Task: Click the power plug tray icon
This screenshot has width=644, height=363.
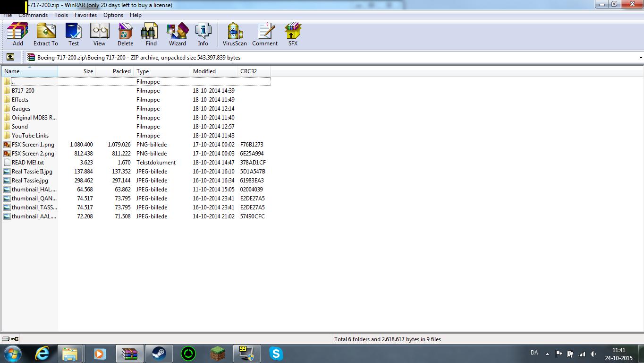Action: 570,354
